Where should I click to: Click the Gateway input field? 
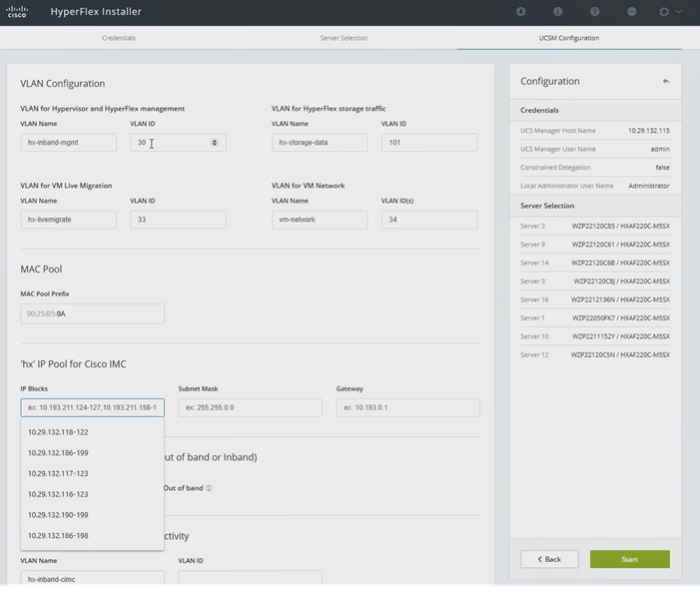pyautogui.click(x=407, y=407)
